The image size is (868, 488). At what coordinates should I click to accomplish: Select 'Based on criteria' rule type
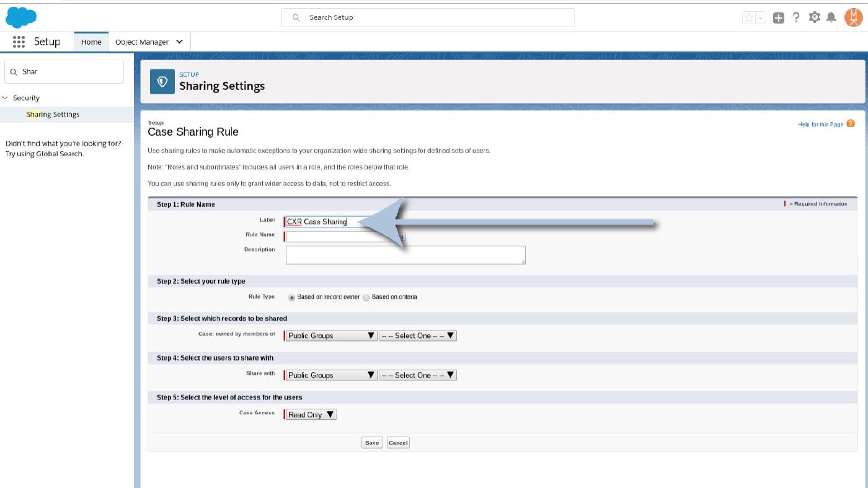[366, 298]
